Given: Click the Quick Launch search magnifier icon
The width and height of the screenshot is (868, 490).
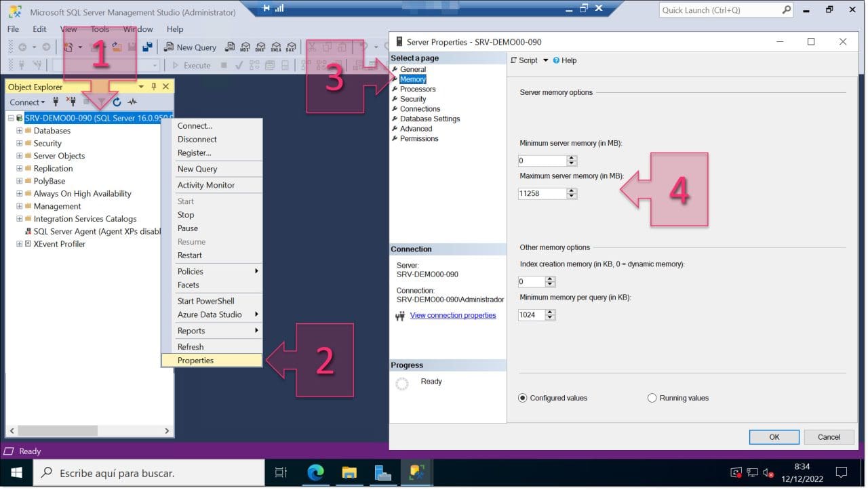Looking at the screenshot, I should pos(786,9).
